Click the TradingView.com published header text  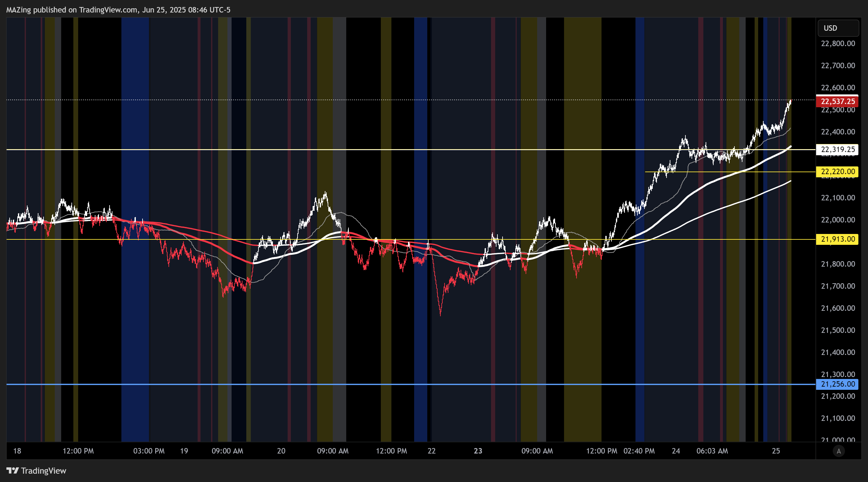pyautogui.click(x=118, y=10)
